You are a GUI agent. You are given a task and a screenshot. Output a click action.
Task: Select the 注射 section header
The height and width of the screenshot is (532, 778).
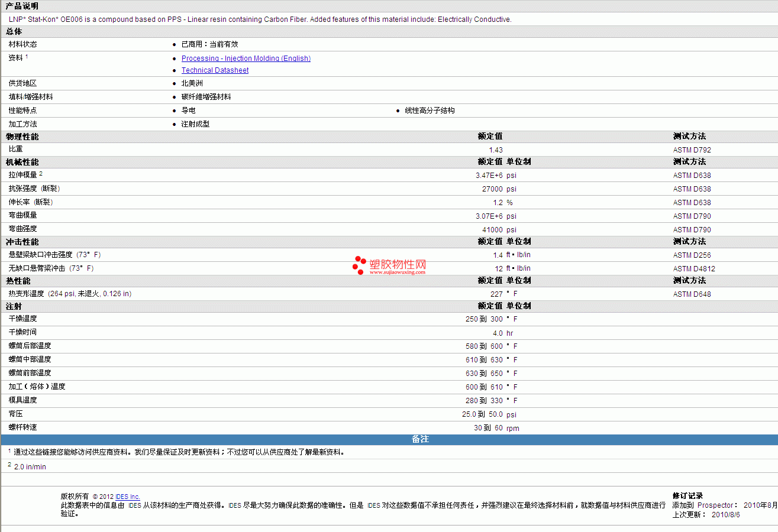click(14, 306)
